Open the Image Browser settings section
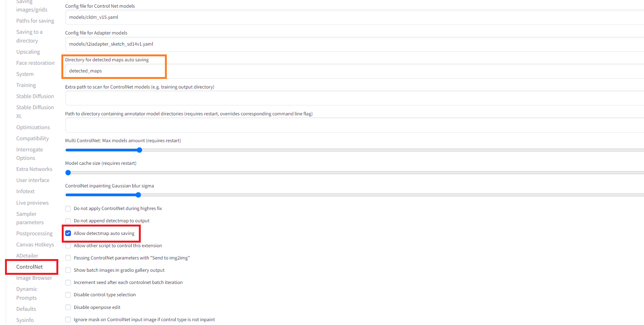Viewport: 644px width, 325px height. (34, 278)
